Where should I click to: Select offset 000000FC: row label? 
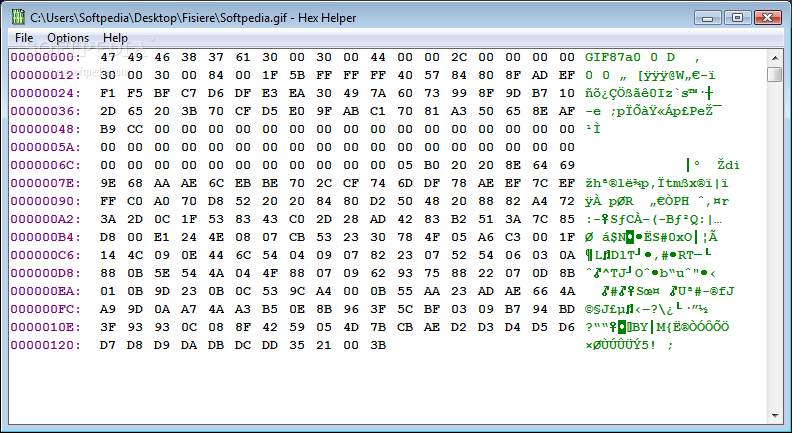click(45, 309)
